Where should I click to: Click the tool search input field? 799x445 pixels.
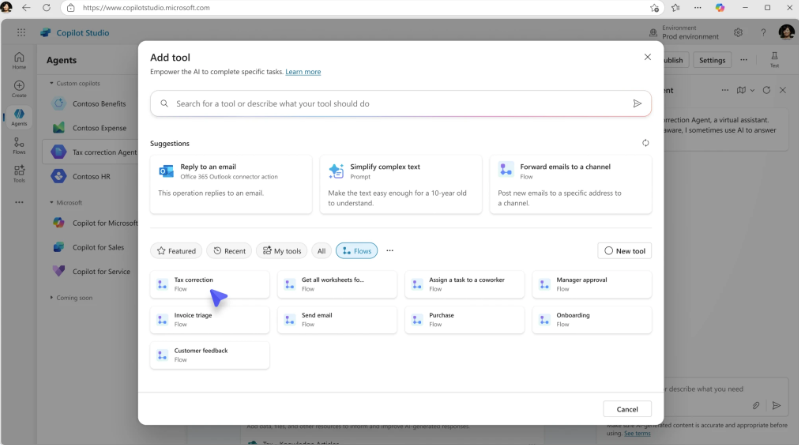(x=401, y=103)
